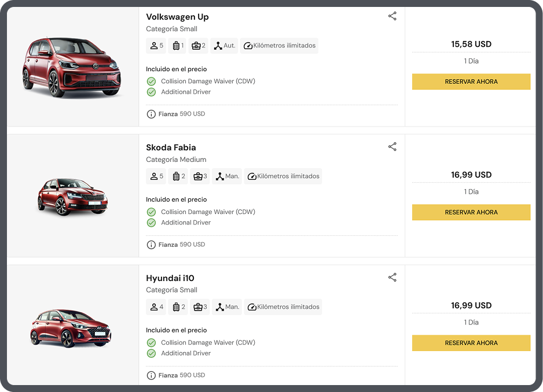Click Skoda Fabia Additional Driver checkmark
Image resolution: width=543 pixels, height=392 pixels.
point(151,223)
